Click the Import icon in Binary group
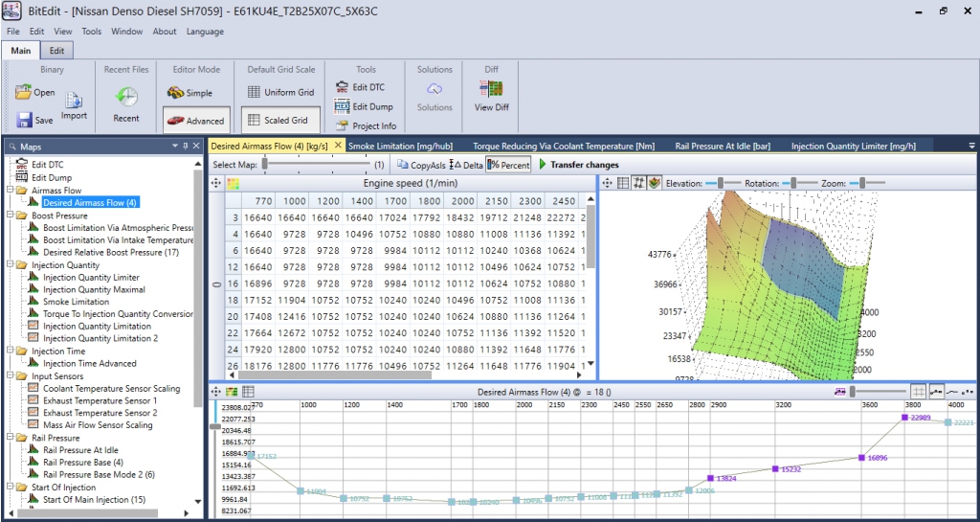 tap(75, 100)
